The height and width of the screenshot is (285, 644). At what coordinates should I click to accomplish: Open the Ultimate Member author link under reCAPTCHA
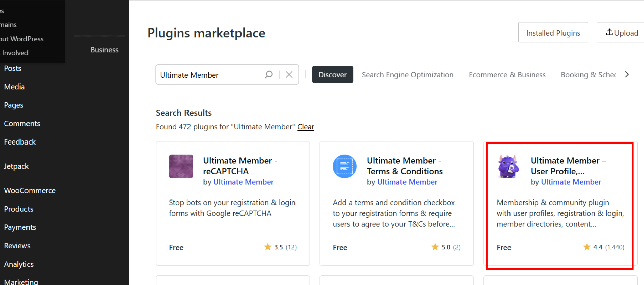(x=243, y=182)
